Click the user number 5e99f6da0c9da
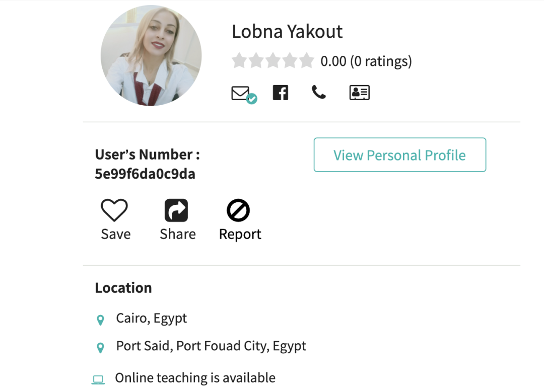The width and height of the screenshot is (544, 392). (x=145, y=174)
